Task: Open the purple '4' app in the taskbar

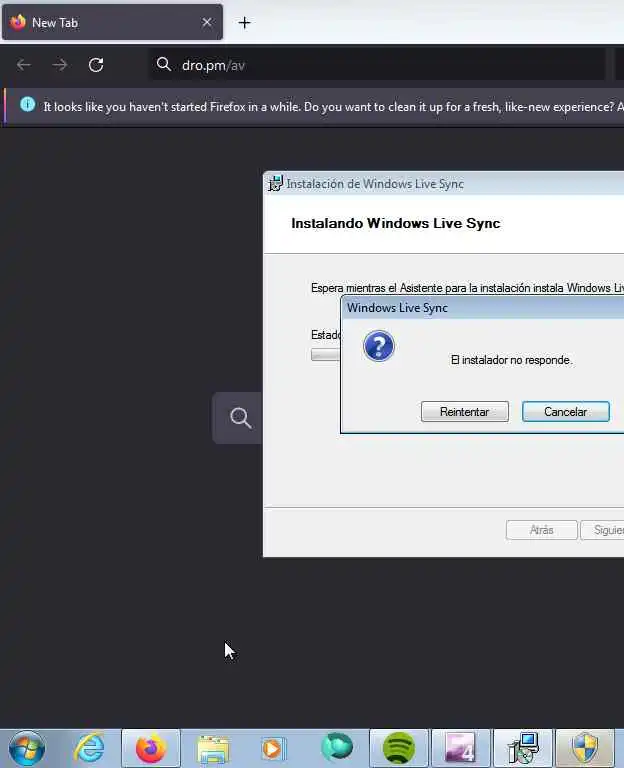Action: point(460,748)
